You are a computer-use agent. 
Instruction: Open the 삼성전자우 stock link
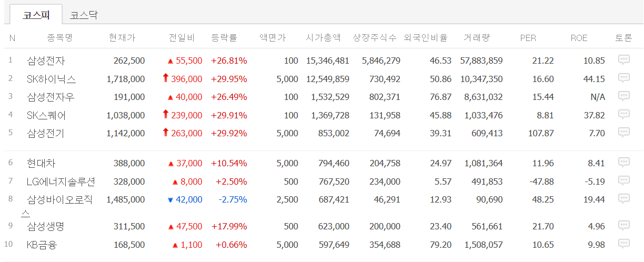(51, 97)
